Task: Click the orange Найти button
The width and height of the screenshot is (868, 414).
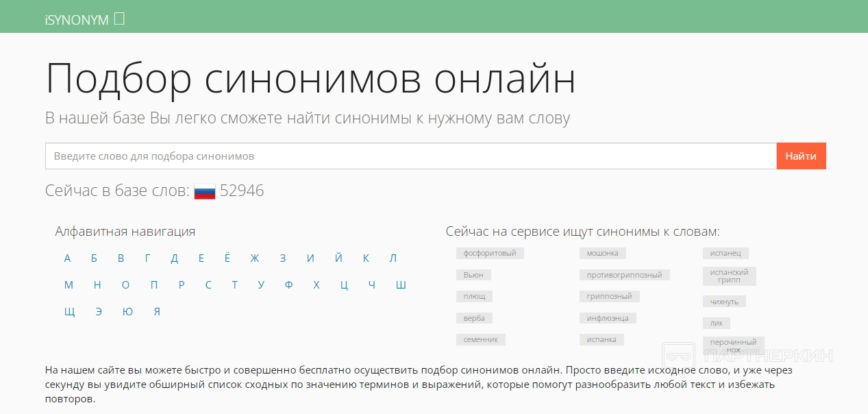Action: pos(801,156)
